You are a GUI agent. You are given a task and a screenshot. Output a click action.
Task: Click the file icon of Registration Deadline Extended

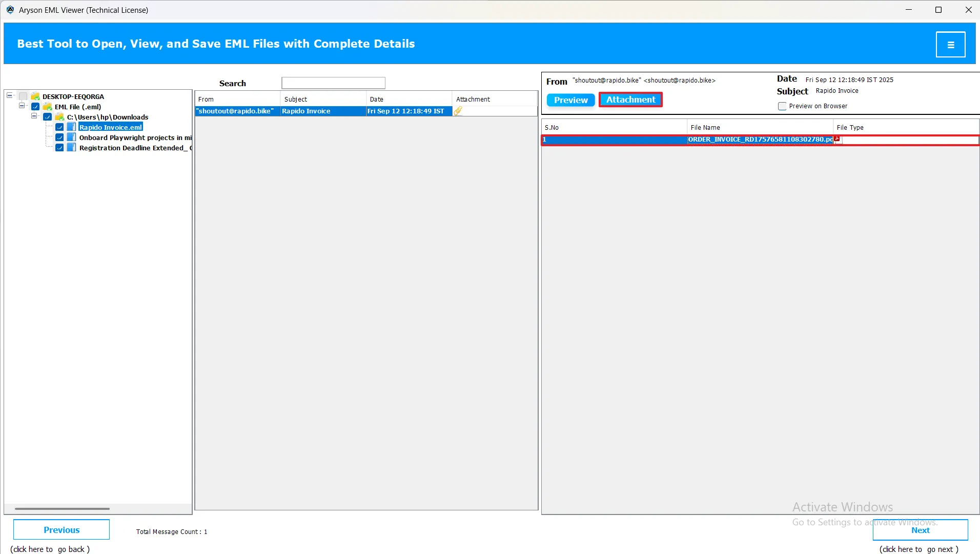click(72, 148)
